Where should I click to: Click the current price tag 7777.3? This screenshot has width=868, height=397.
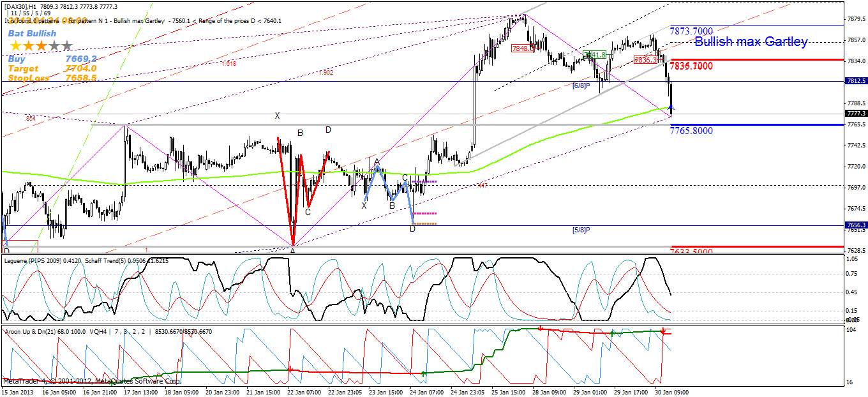(855, 113)
